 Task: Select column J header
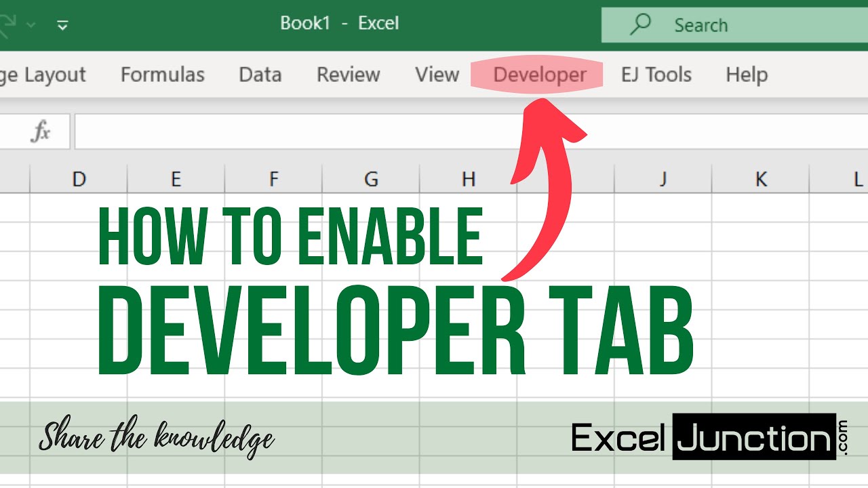coord(663,179)
